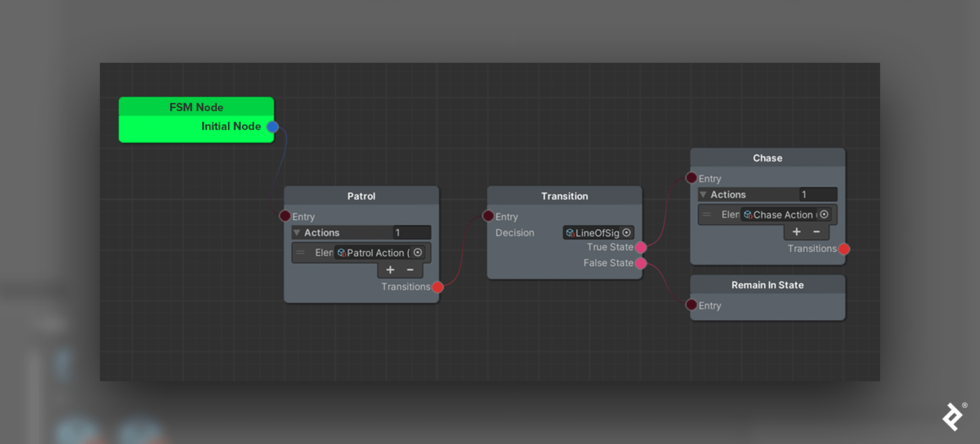Click the True State port on the Transition node
980x444 pixels.
tap(641, 248)
